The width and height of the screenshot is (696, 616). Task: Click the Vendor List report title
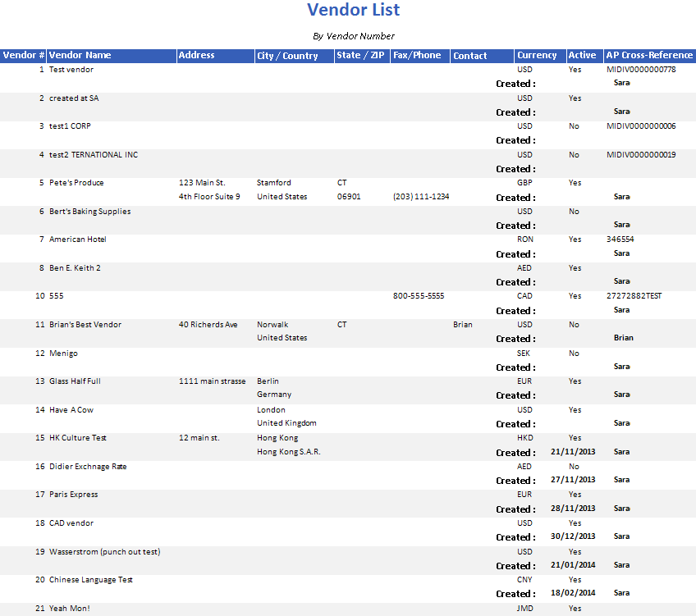(x=354, y=11)
